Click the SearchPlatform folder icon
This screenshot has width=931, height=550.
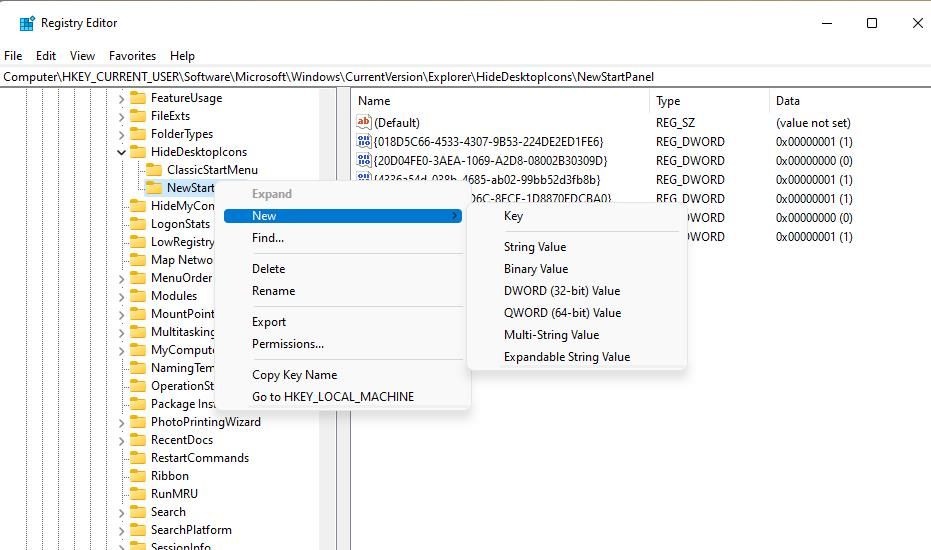(138, 530)
